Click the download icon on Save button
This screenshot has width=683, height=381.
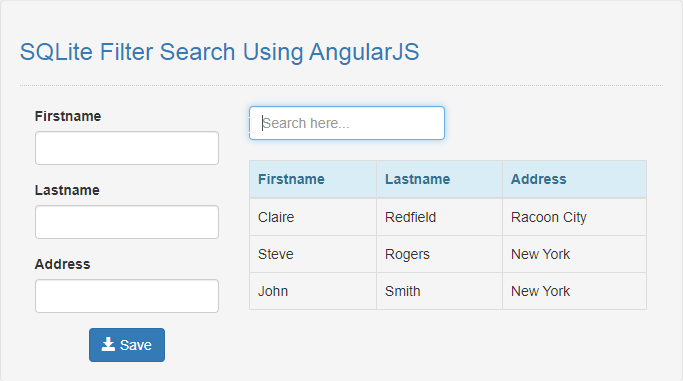(x=108, y=344)
